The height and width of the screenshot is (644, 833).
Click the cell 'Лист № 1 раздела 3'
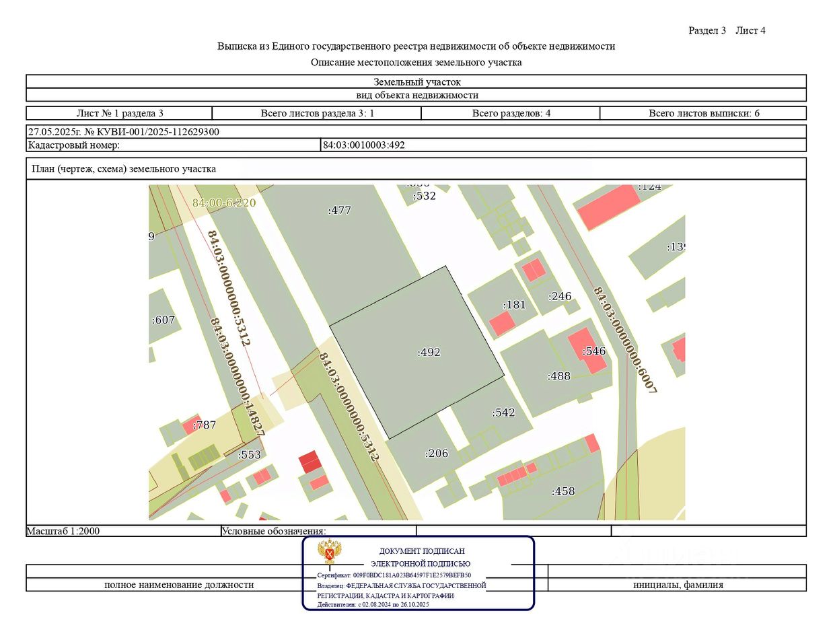120,113
